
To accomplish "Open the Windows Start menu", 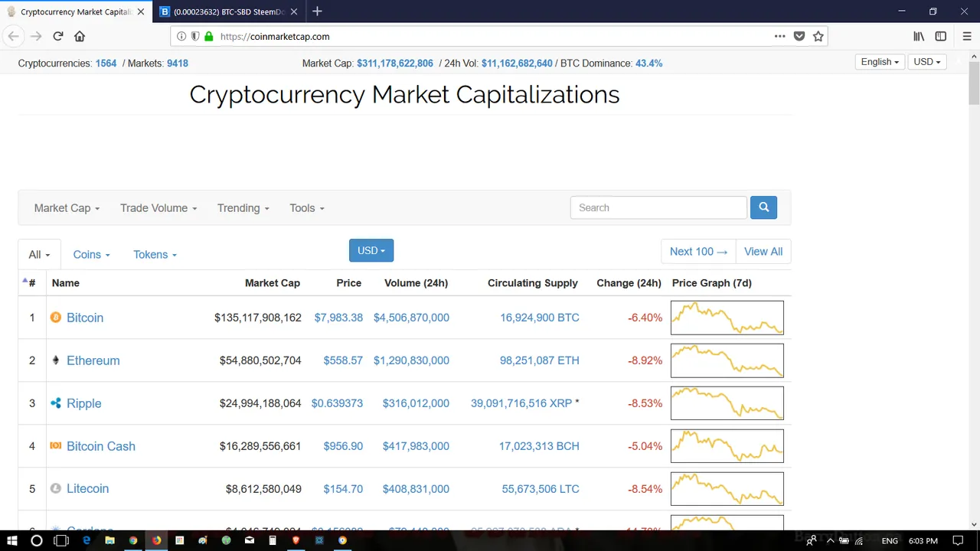I will tap(12, 540).
